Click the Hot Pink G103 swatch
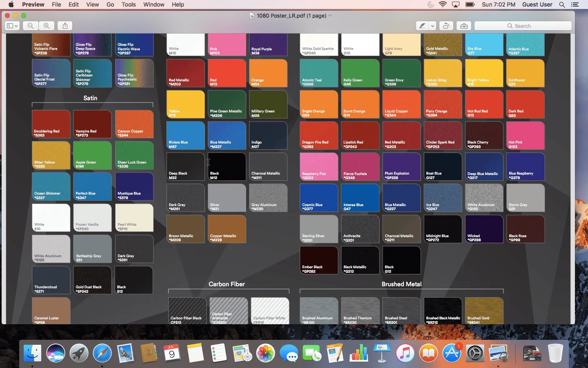 525,136
